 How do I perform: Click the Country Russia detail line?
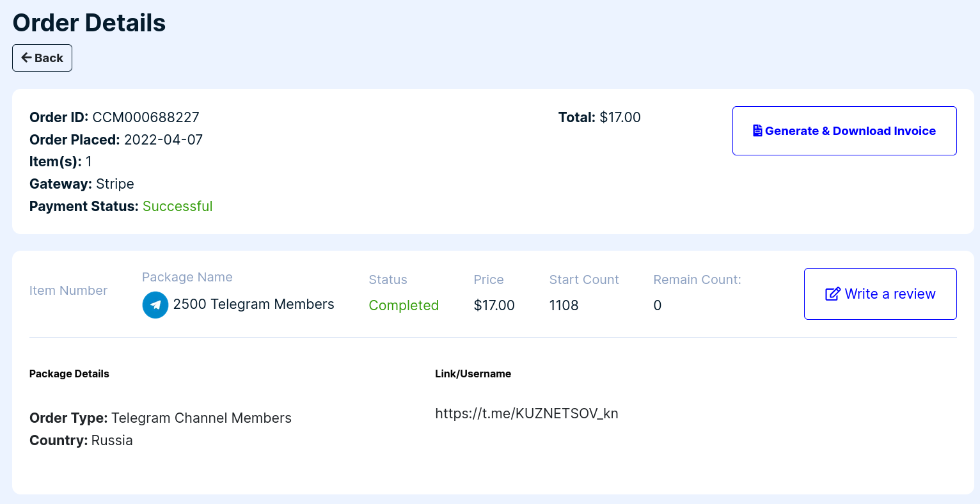point(81,440)
